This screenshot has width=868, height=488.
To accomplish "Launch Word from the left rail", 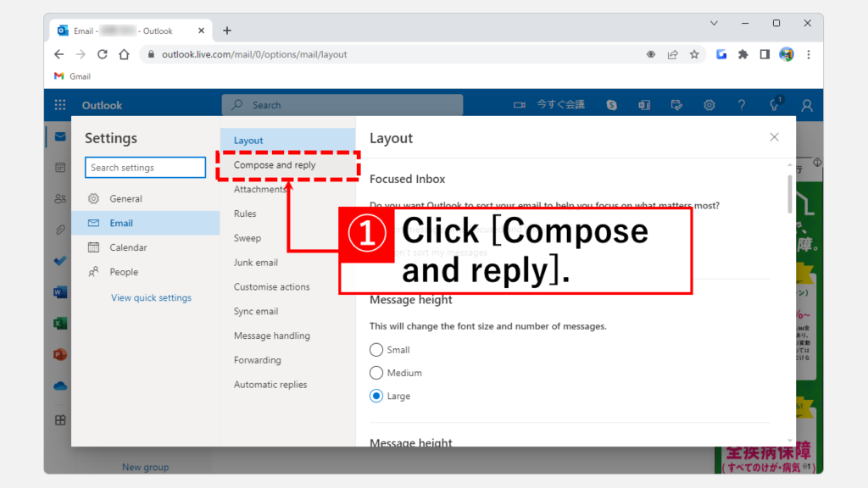I will click(60, 292).
